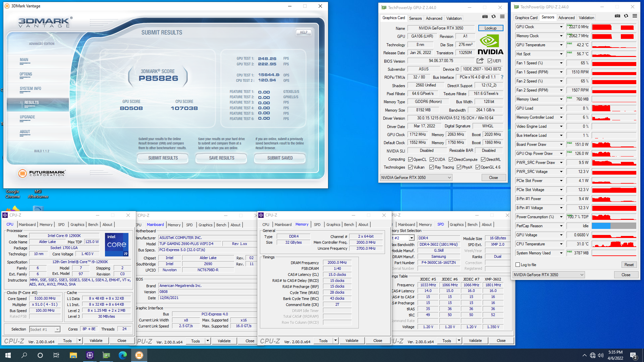Open GPU selector dropdown in Graphics Card window
Viewport: 644px width, 362px height.
tap(416, 178)
